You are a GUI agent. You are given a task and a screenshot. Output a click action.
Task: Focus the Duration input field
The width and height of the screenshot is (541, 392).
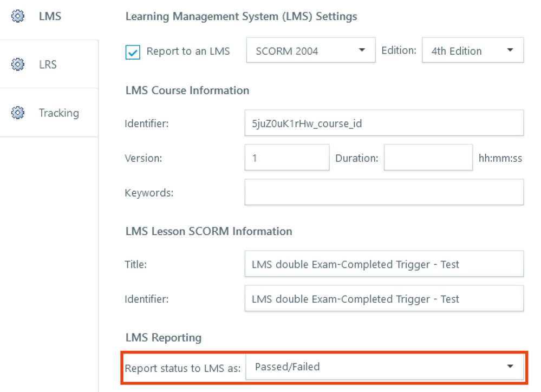(x=428, y=158)
